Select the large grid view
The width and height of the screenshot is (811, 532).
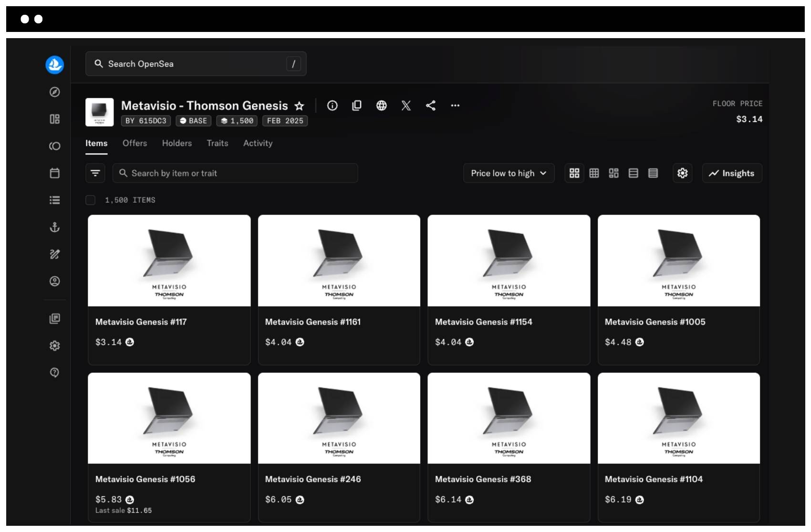[574, 173]
